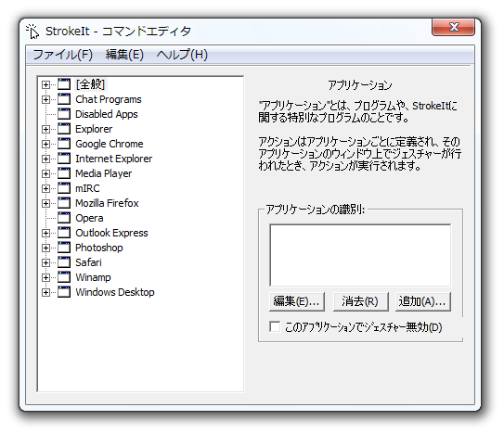Click the Opera application window icon
504x433 pixels.
[64, 218]
